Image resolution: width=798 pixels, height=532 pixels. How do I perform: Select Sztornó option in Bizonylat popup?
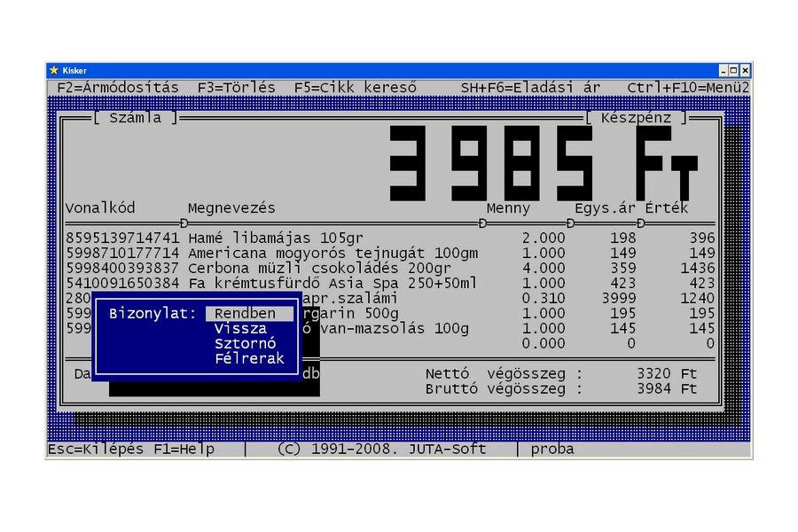246,344
